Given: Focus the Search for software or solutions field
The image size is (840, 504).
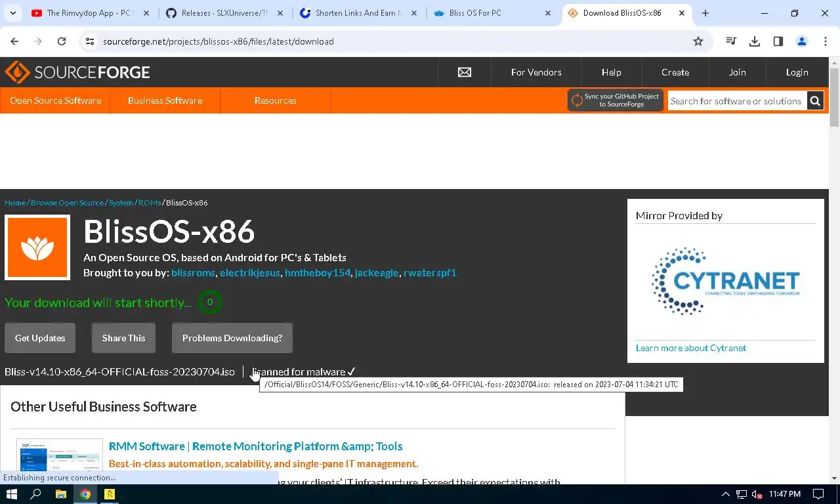Looking at the screenshot, I should (736, 101).
